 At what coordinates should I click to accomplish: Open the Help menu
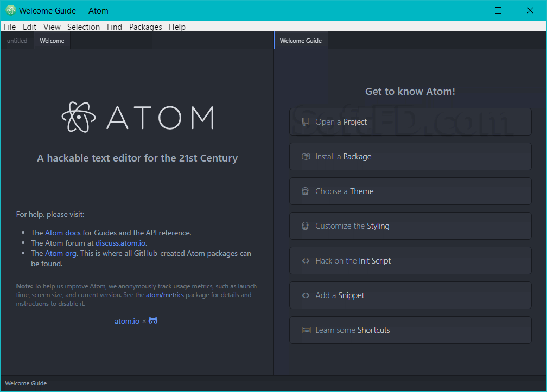coord(177,27)
